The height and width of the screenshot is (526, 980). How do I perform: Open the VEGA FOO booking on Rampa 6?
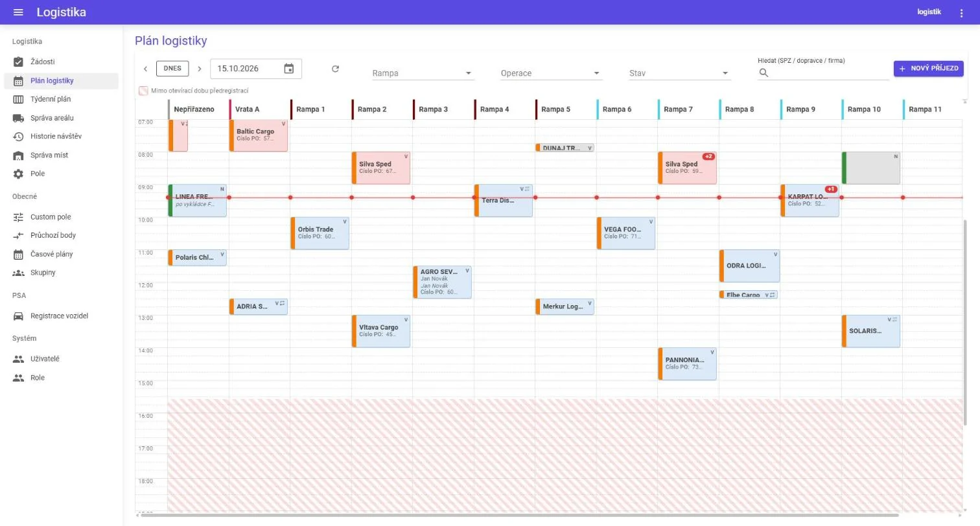[626, 233]
